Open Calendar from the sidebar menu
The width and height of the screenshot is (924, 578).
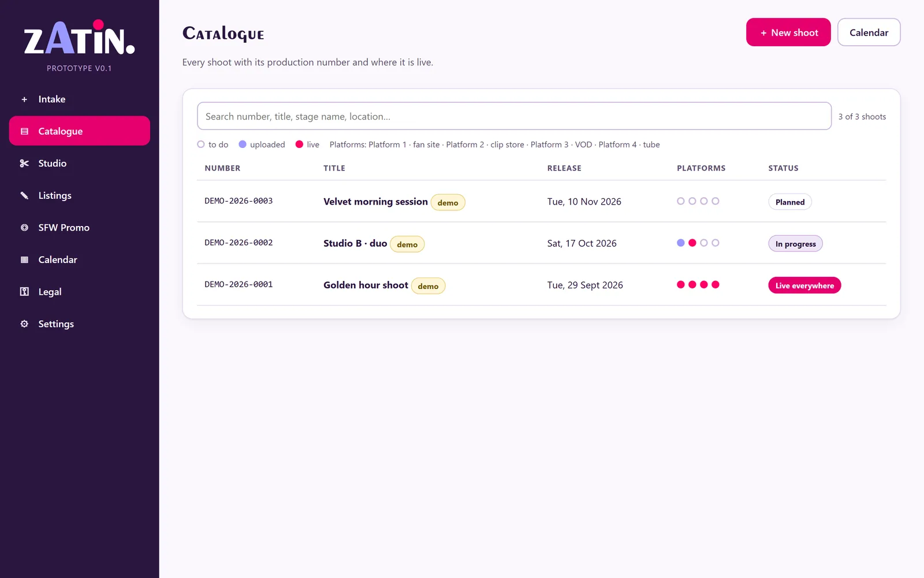pyautogui.click(x=80, y=260)
